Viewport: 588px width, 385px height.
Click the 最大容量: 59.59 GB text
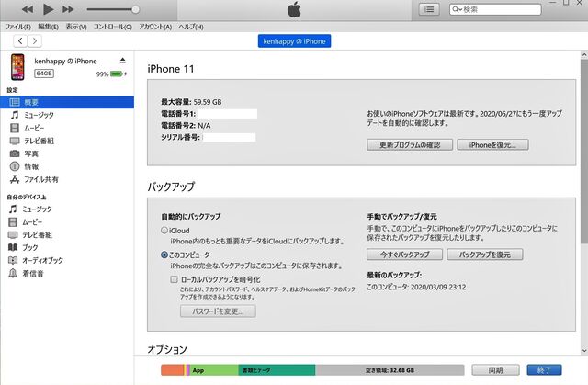click(x=191, y=102)
